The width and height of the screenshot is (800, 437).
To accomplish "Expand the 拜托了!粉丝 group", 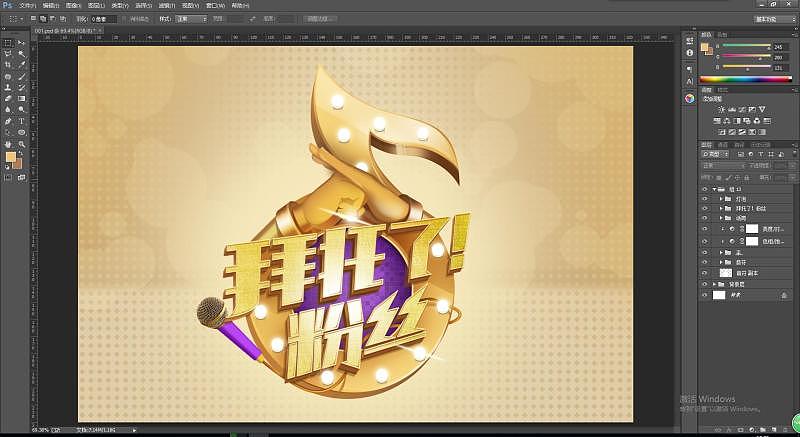I will tap(721, 208).
